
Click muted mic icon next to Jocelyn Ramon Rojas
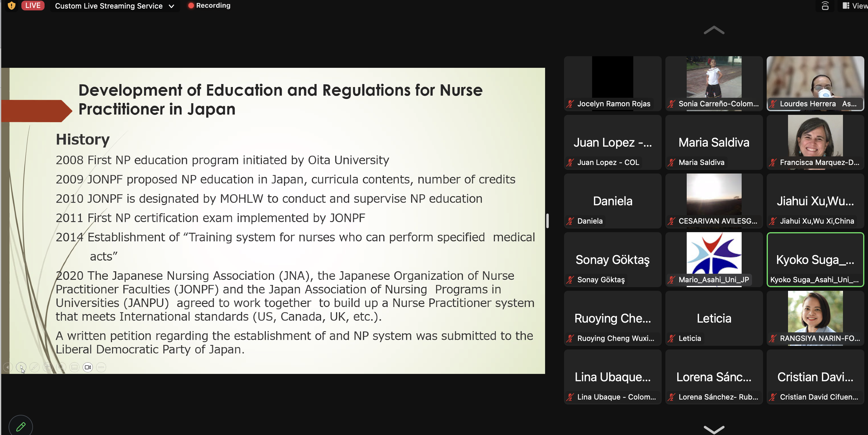point(570,104)
